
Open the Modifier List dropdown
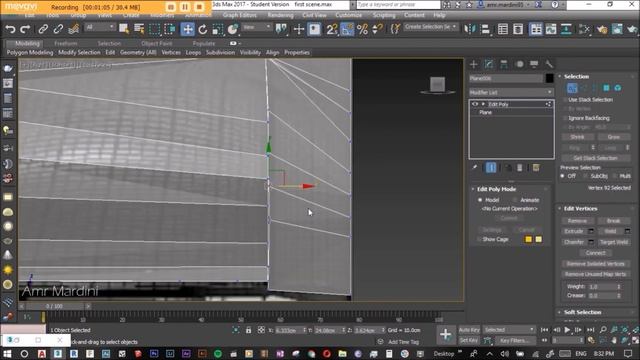point(511,92)
